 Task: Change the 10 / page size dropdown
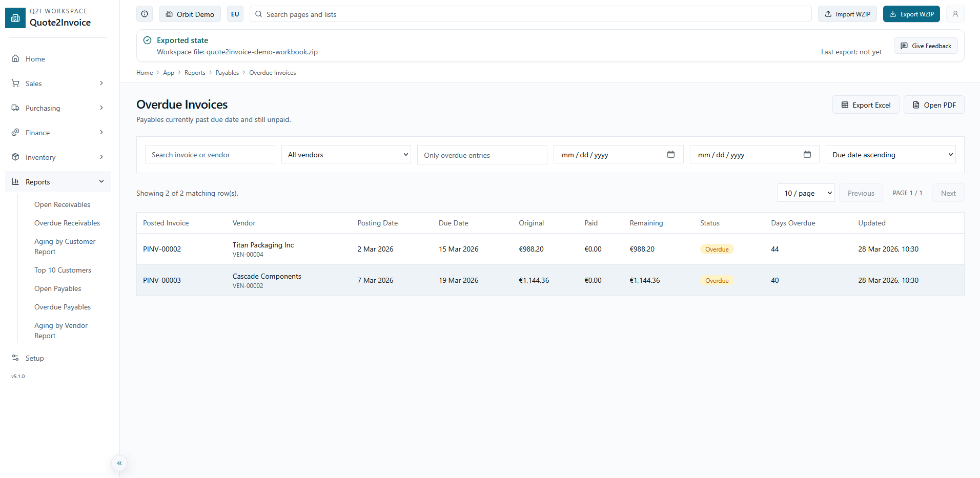(806, 193)
